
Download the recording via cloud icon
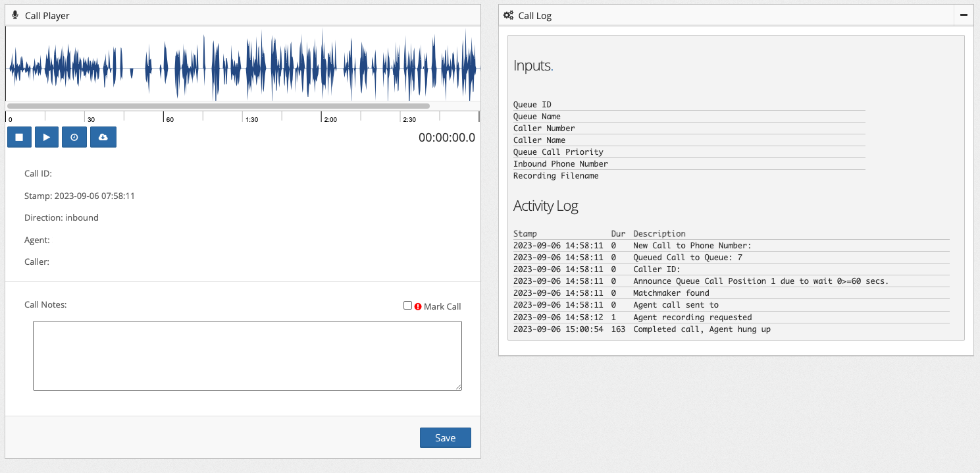coord(103,137)
